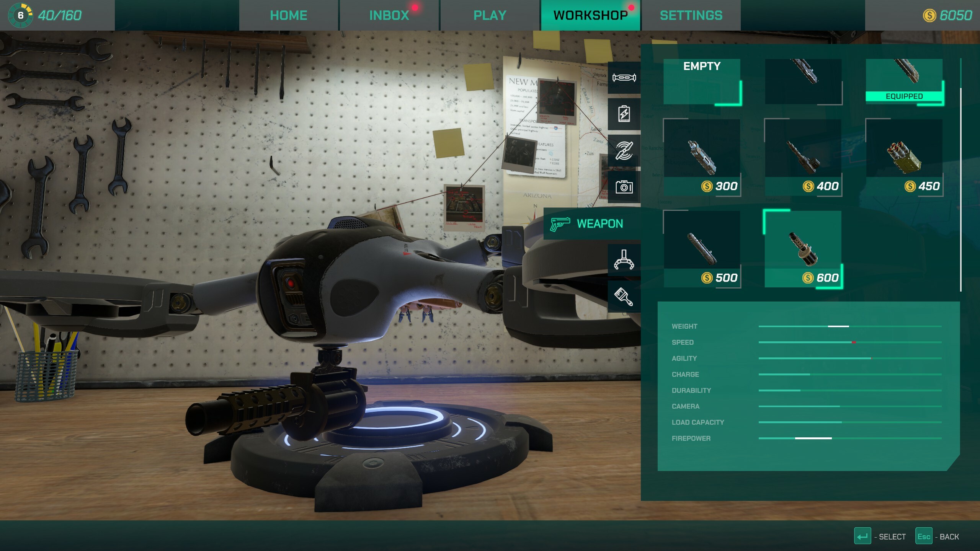Click the gold coin balance icon
The width and height of the screenshot is (980, 551).
pyautogui.click(x=929, y=15)
